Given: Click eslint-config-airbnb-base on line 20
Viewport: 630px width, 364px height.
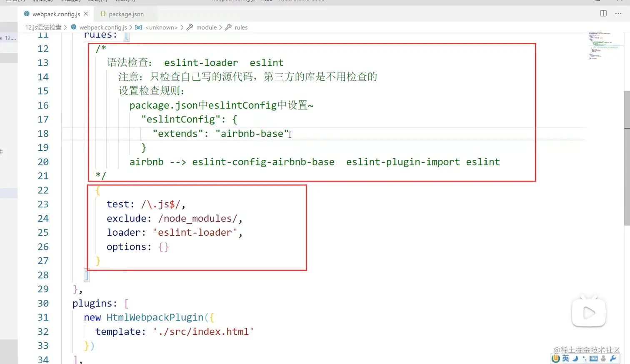Looking at the screenshot, I should (263, 162).
